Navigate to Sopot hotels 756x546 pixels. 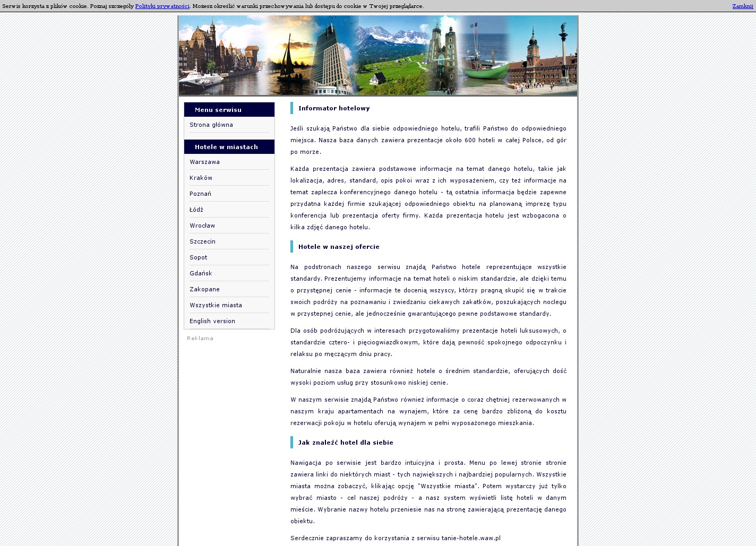point(199,258)
